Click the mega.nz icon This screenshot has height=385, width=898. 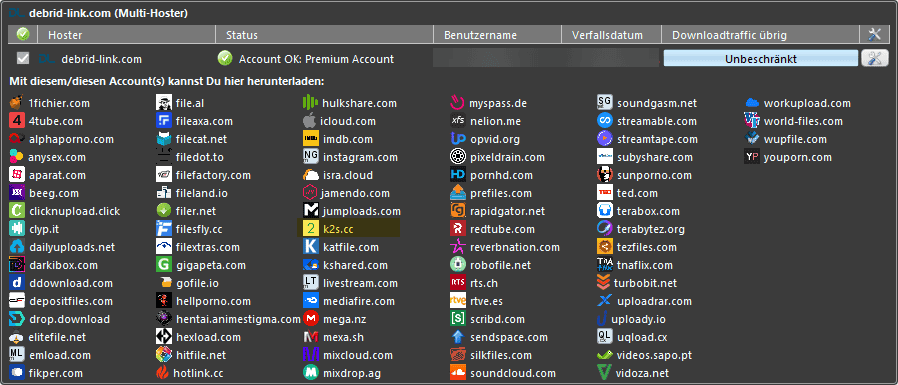[310, 319]
